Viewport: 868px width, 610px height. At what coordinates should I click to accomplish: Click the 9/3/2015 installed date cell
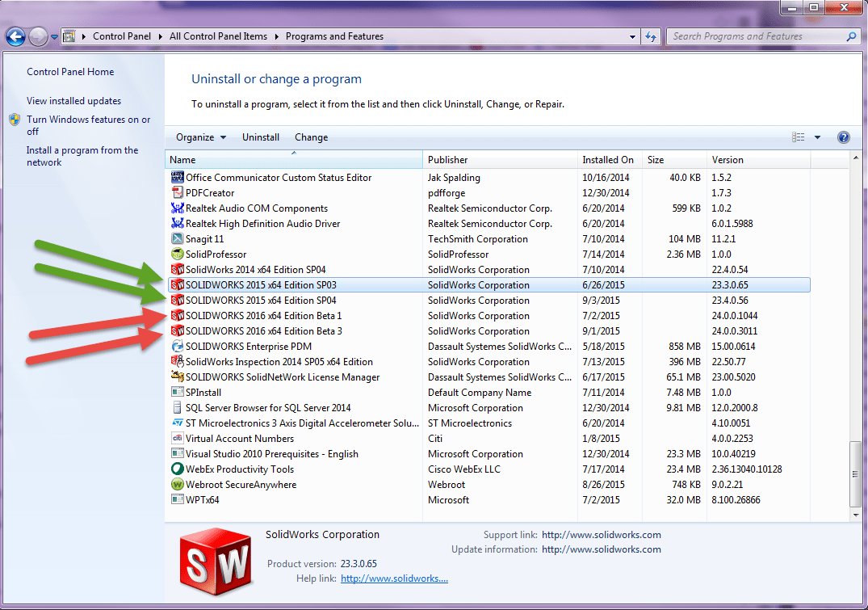[x=601, y=301]
